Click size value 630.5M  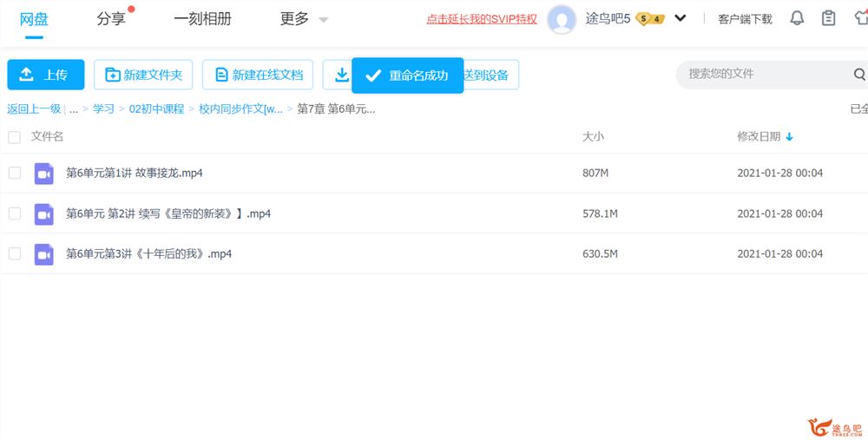(x=600, y=254)
